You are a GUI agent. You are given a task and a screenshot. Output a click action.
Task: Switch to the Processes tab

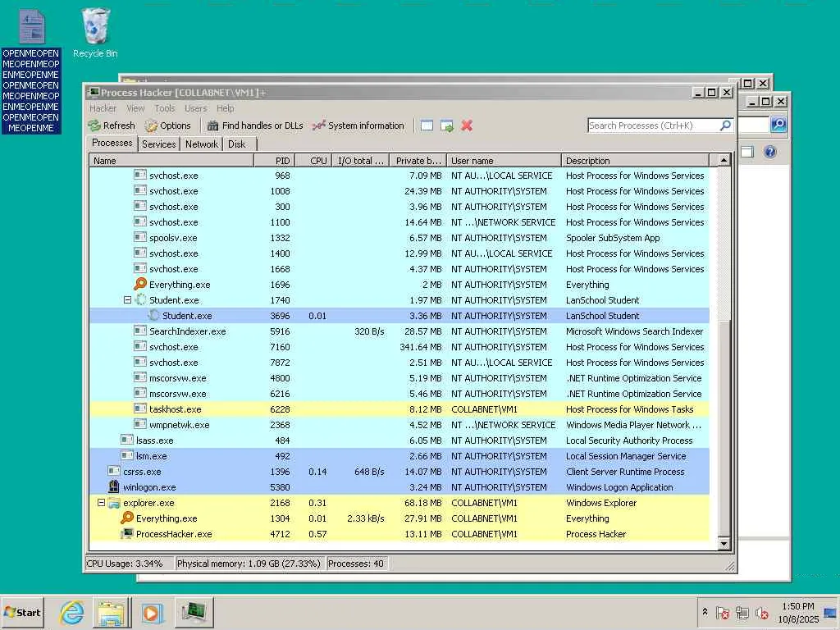pos(112,143)
